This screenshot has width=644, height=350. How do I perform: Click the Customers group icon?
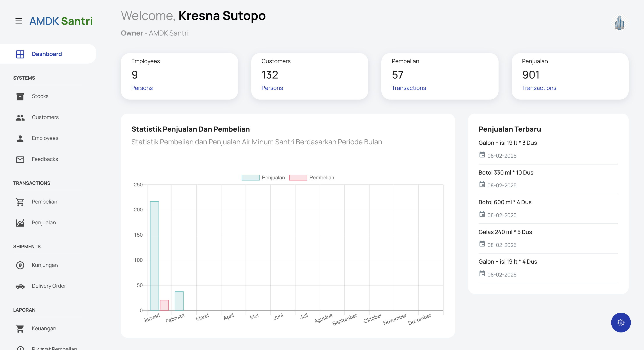[x=20, y=117]
